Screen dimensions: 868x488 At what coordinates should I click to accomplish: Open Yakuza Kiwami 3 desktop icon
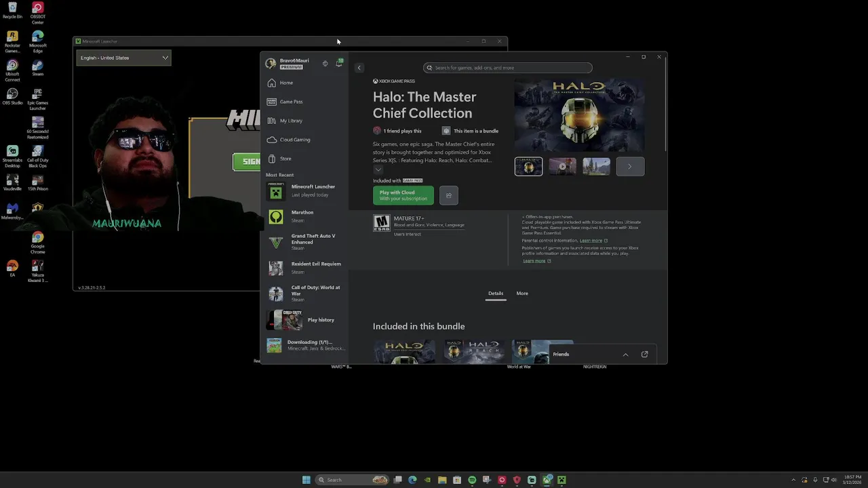point(38,271)
